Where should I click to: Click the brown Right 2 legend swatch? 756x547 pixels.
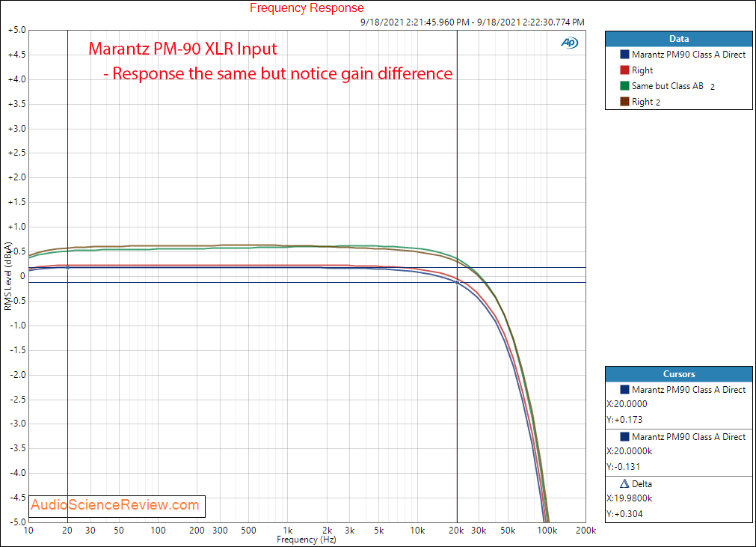pyautogui.click(x=624, y=101)
